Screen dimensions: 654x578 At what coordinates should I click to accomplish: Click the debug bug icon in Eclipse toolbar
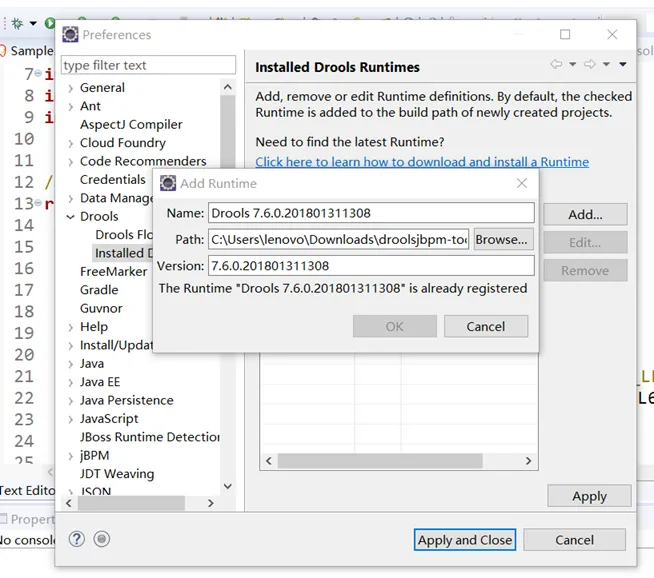pos(18,23)
